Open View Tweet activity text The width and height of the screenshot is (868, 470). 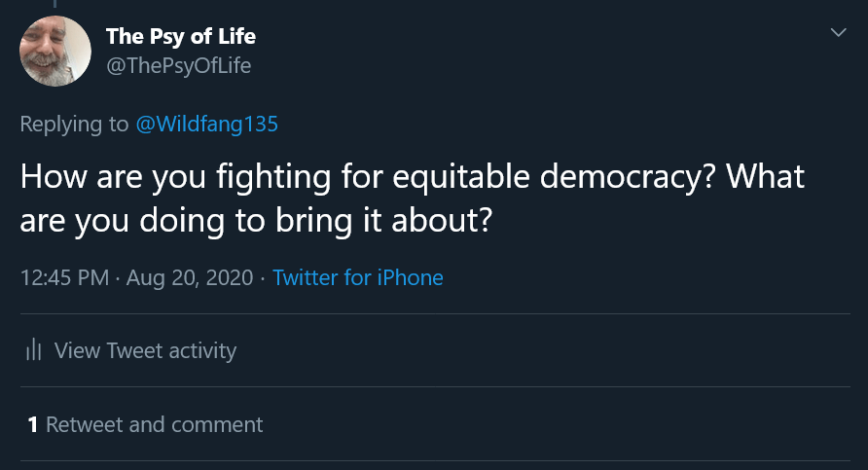click(145, 350)
